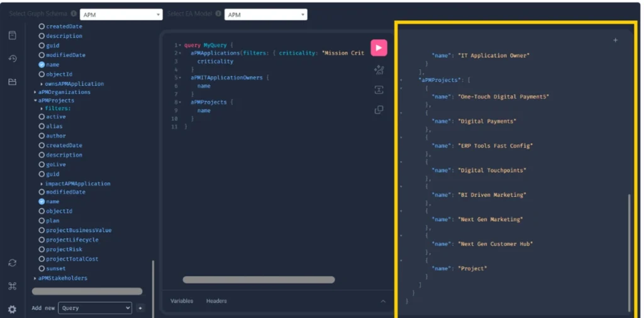The width and height of the screenshot is (644, 318).
Task: Click "Digital Touchpoints" result value
Action: 492,170
